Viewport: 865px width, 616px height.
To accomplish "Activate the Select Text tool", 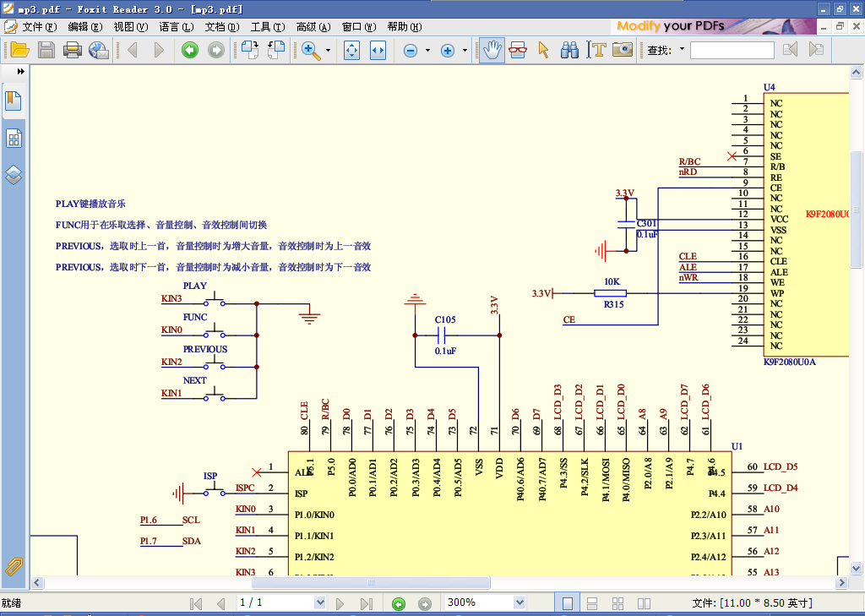I will 596,50.
